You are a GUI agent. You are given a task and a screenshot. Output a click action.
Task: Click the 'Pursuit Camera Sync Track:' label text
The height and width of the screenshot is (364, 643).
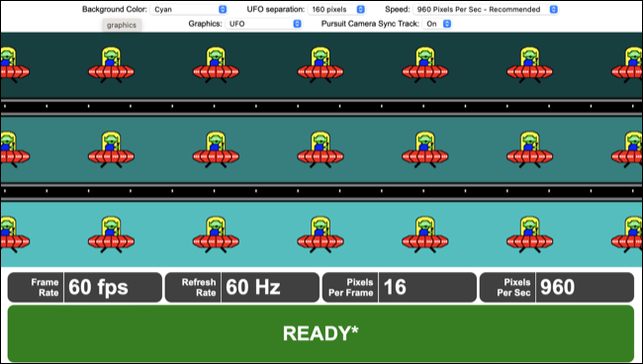pos(370,24)
